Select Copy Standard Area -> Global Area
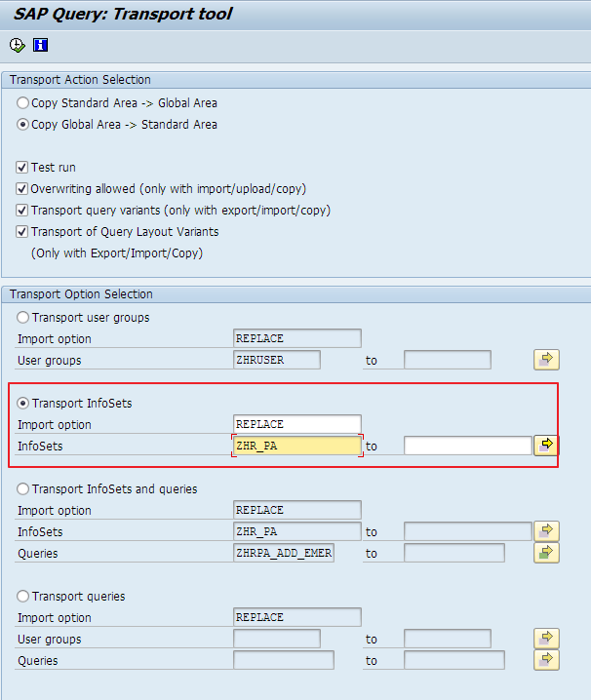Image resolution: width=591 pixels, height=700 pixels. (x=23, y=103)
